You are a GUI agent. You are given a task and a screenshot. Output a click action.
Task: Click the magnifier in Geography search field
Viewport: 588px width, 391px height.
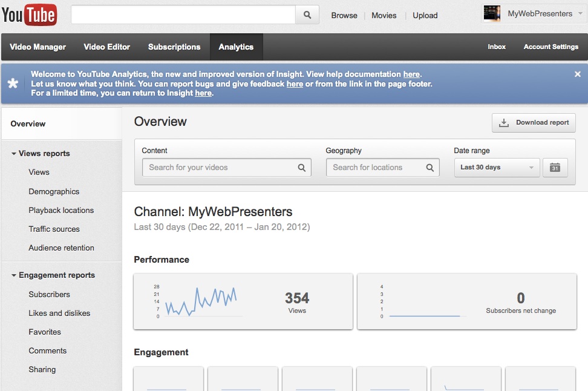tap(430, 168)
